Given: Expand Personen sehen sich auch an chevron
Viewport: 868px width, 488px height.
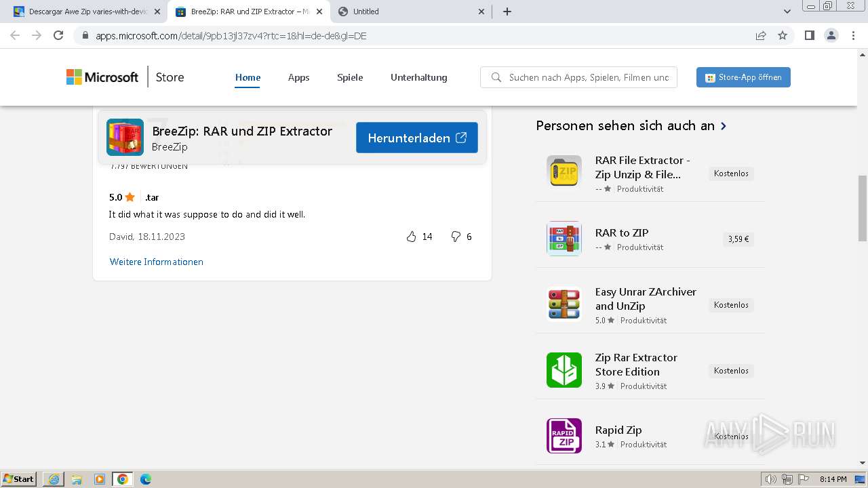Looking at the screenshot, I should pos(724,126).
